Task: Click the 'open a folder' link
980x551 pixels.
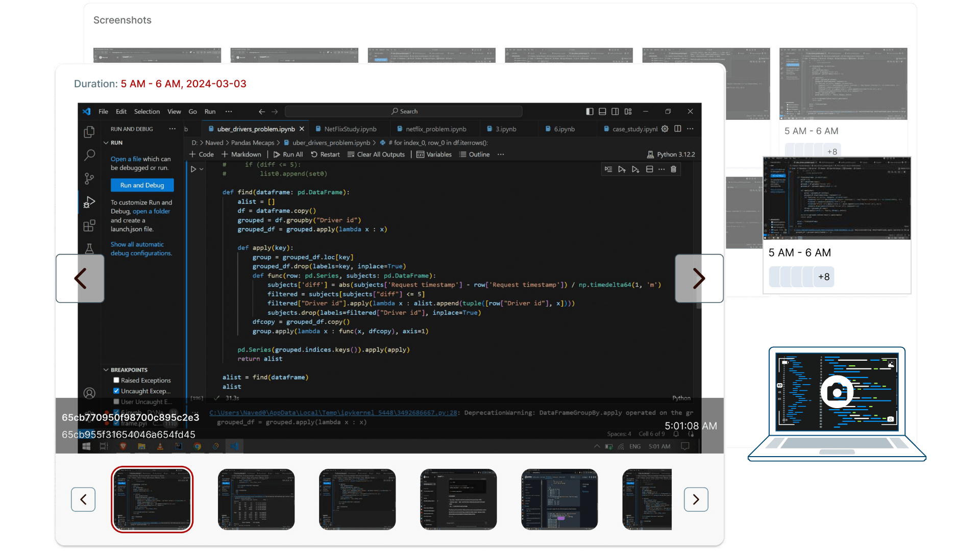Action: pos(151,211)
